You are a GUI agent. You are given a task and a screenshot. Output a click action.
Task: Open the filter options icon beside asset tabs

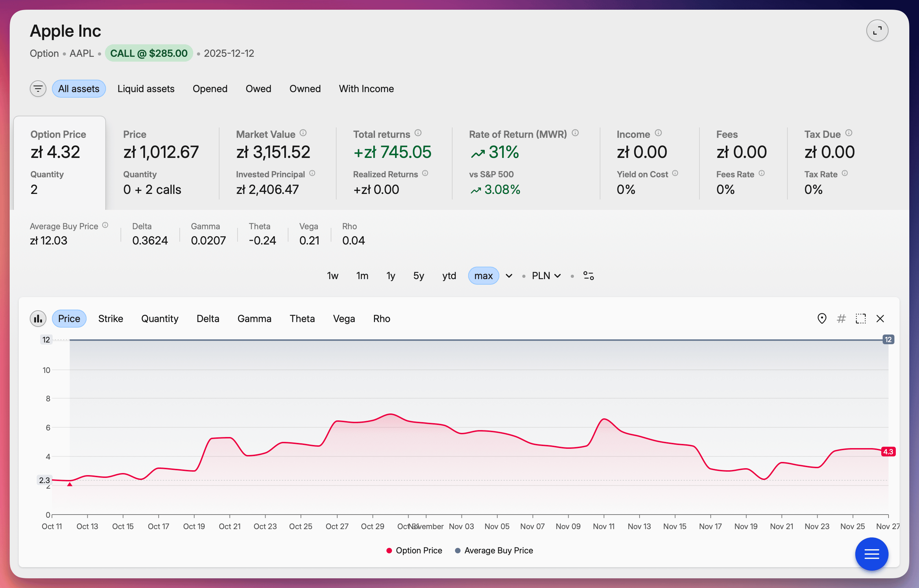38,89
